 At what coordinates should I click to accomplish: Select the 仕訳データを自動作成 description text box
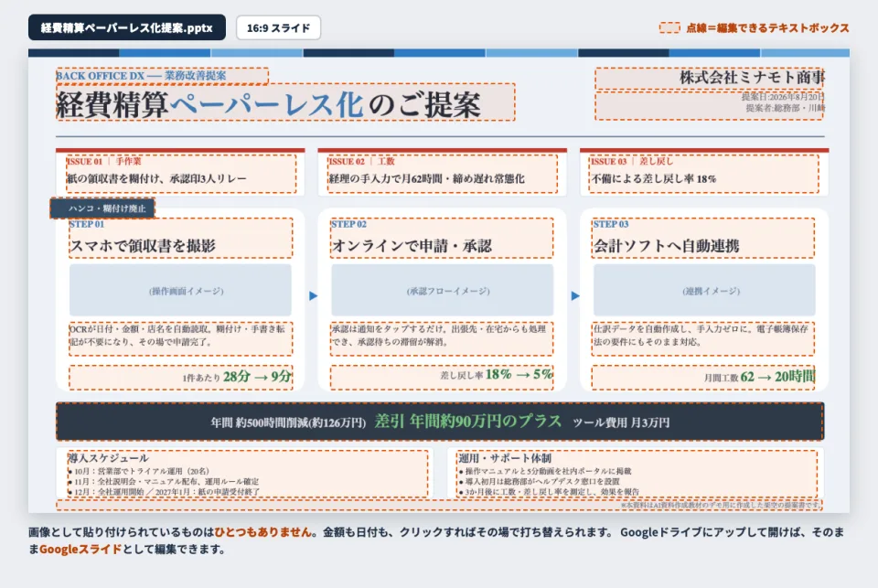click(x=703, y=338)
